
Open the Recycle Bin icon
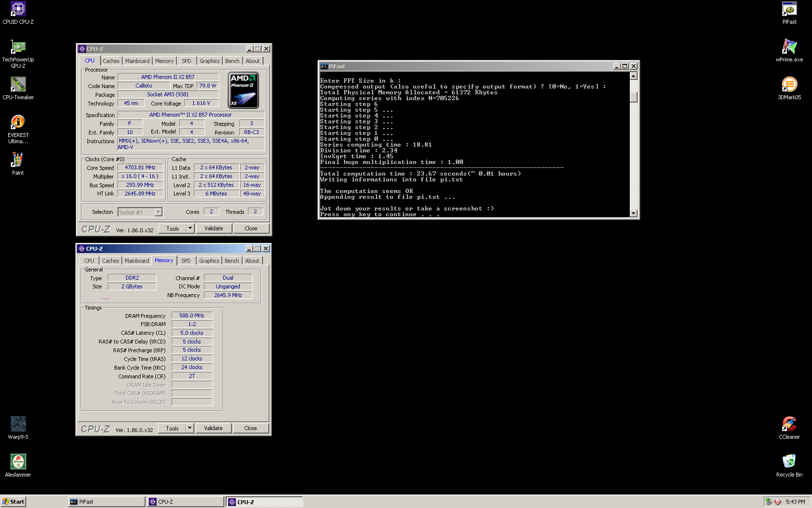coord(789,465)
